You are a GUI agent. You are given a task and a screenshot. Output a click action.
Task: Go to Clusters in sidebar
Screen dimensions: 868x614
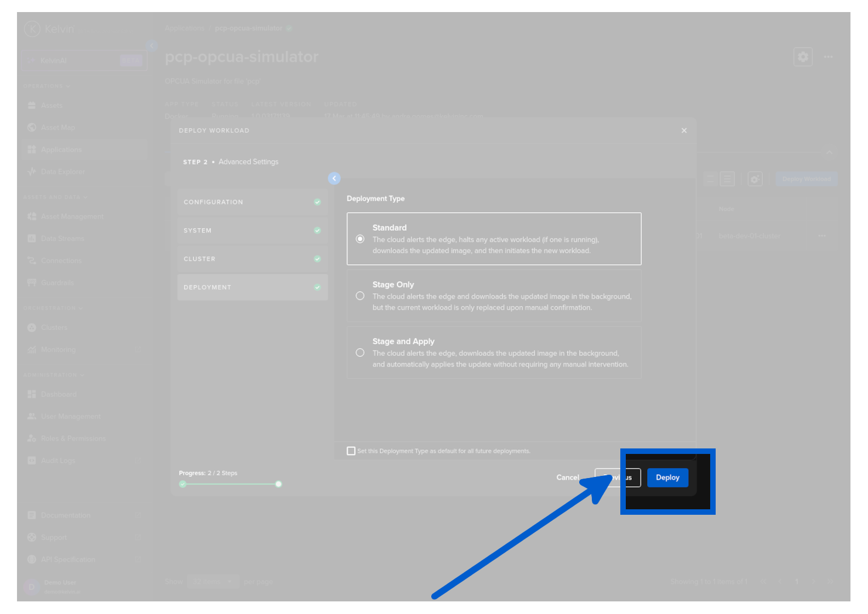click(54, 327)
